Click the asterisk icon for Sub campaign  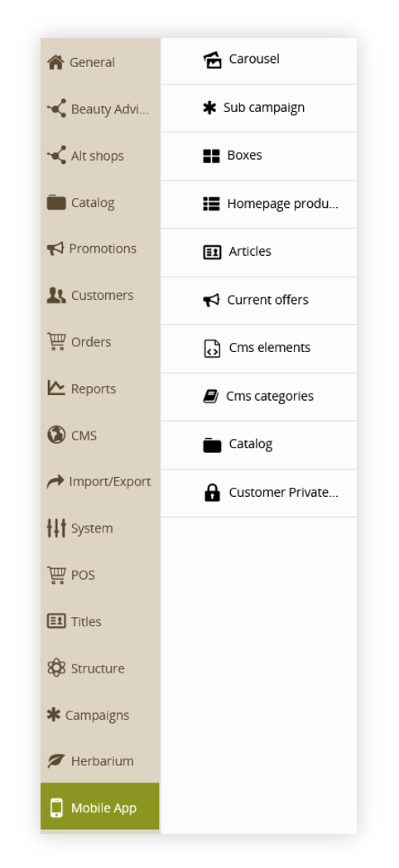(209, 108)
